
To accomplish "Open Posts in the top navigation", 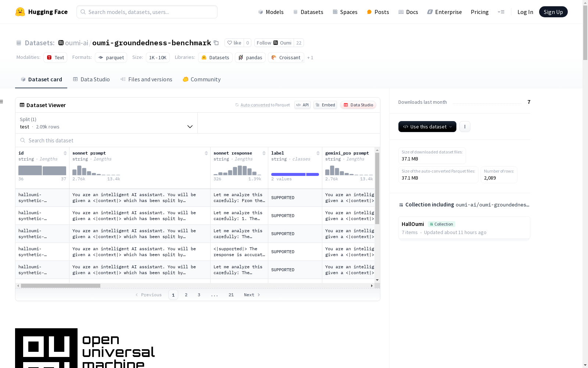I will pos(378,12).
